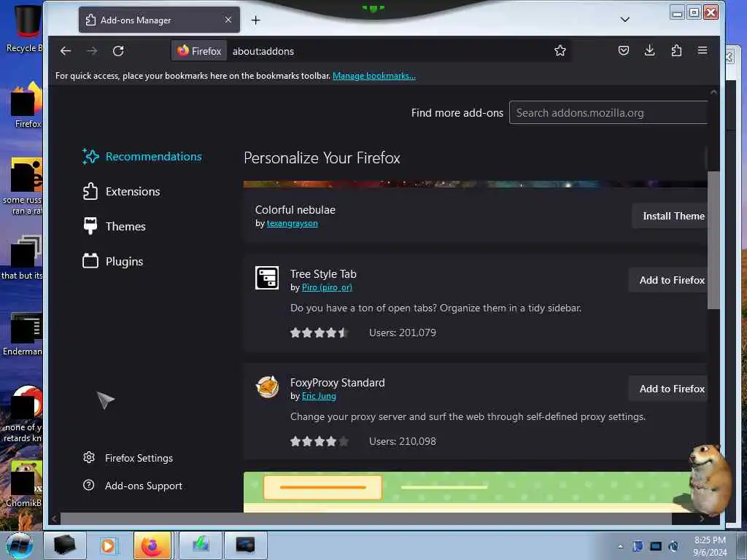
Task: Open the black box app in taskbar
Action: 64,545
